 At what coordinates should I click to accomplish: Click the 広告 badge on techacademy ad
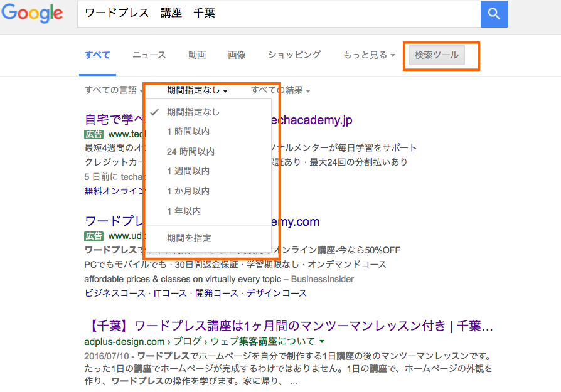tap(93, 134)
